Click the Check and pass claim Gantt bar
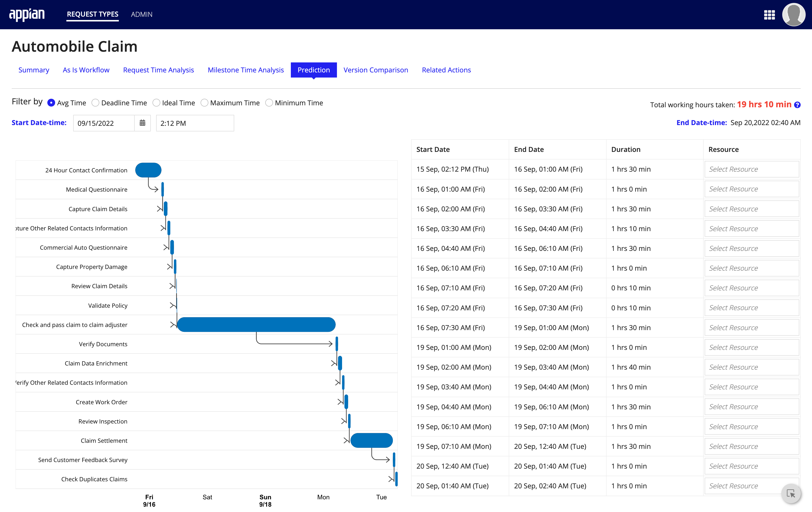 (256, 325)
